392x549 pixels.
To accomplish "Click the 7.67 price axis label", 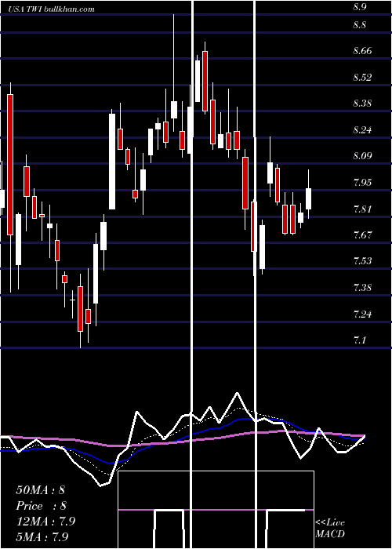I will 362,235.
